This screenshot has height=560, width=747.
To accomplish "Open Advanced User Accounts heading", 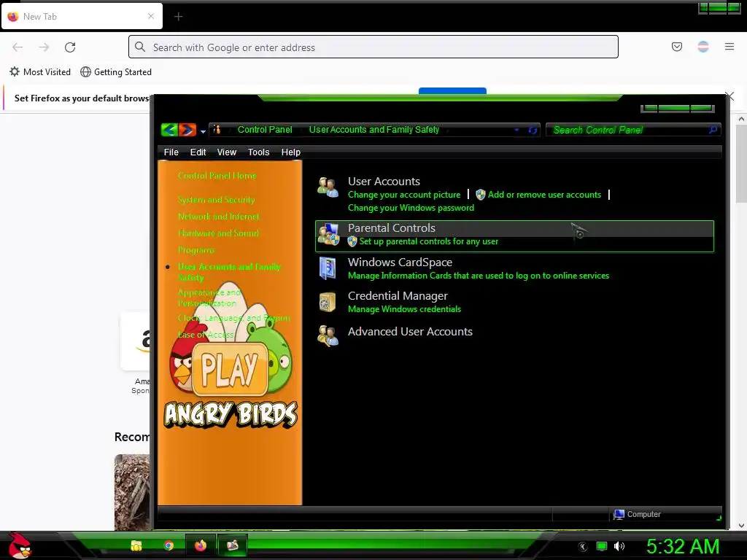I will point(410,332).
